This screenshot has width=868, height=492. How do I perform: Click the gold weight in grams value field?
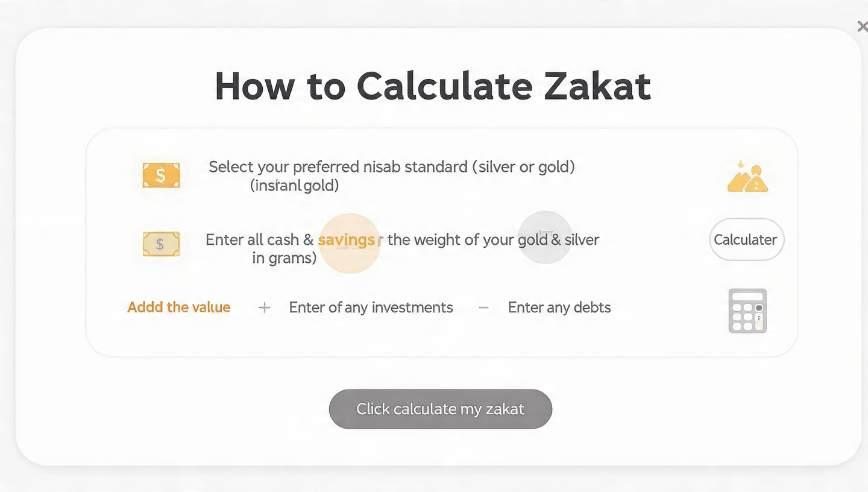tap(283, 258)
